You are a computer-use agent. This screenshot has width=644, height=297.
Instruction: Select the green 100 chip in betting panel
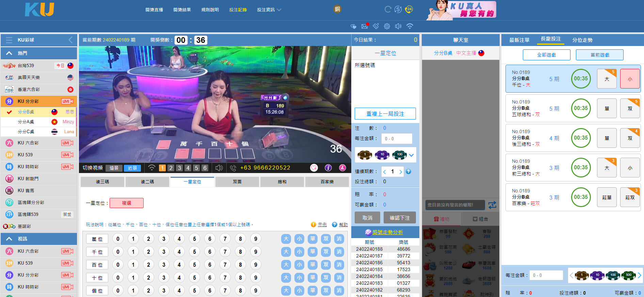coord(399,155)
